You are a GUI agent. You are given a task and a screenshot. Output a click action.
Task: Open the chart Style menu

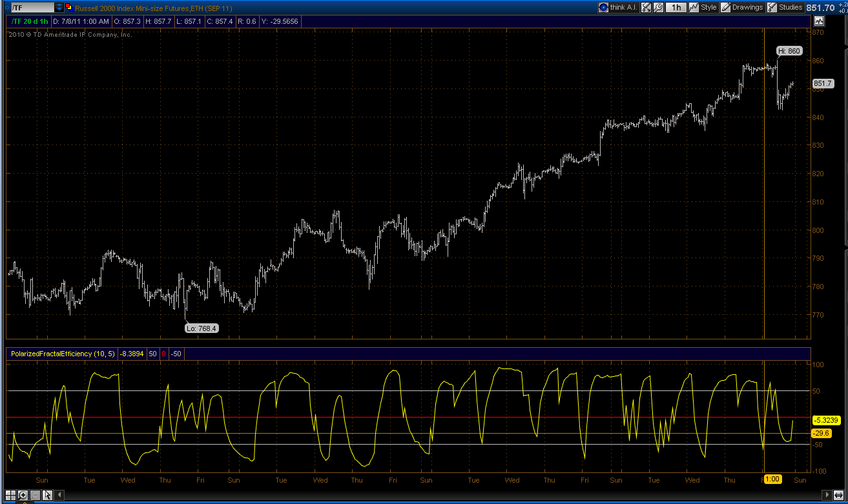click(x=703, y=7)
